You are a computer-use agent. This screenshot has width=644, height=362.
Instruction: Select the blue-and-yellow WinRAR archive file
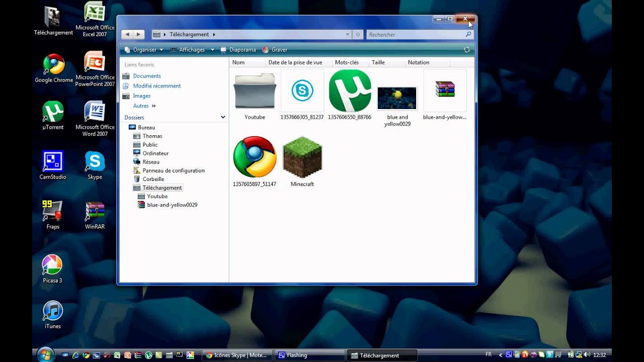tap(445, 90)
